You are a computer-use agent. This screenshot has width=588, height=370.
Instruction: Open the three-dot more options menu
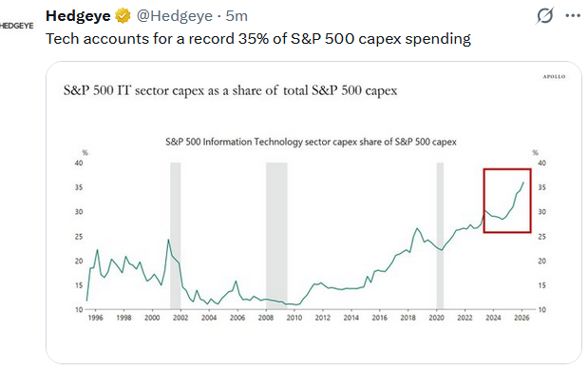point(573,16)
